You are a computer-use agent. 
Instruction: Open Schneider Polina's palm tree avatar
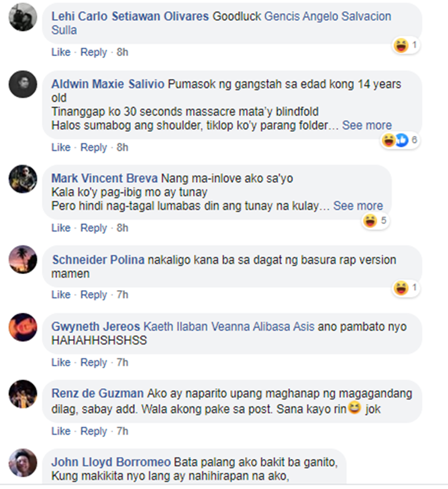click(23, 260)
